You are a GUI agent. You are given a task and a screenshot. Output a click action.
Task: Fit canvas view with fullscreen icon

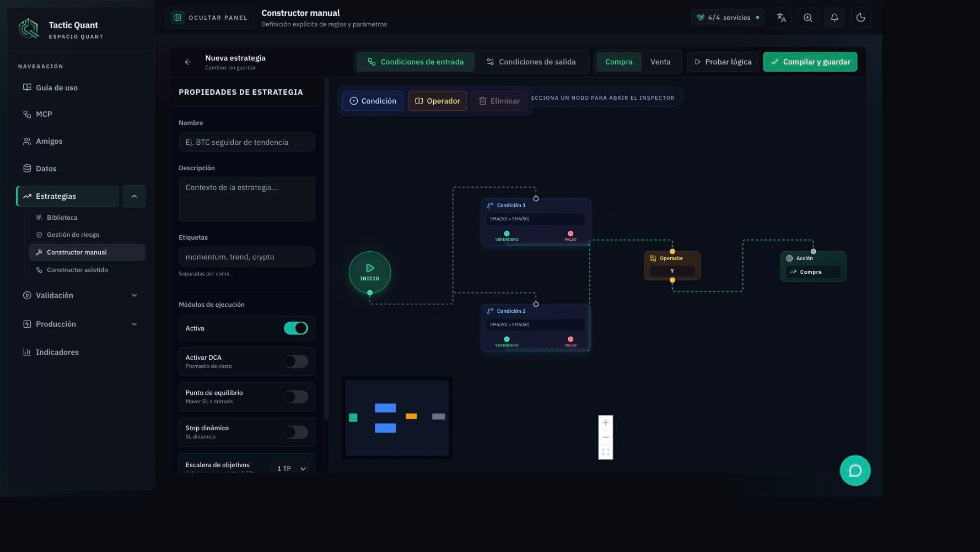click(x=606, y=452)
